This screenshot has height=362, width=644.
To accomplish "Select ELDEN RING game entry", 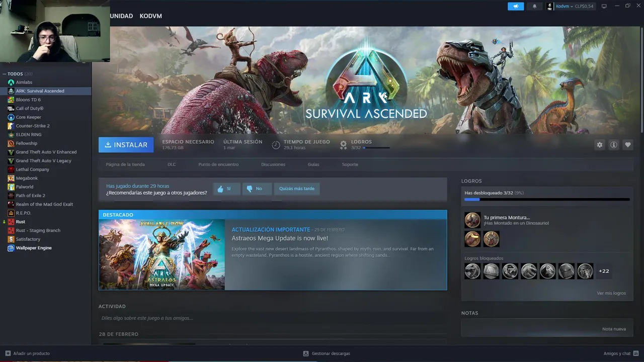I will tap(29, 135).
